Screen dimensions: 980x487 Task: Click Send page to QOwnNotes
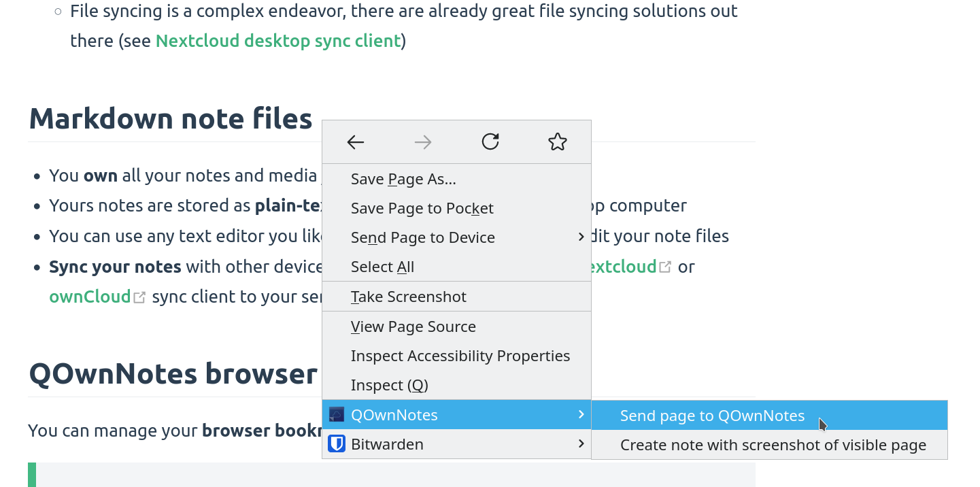[712, 416]
